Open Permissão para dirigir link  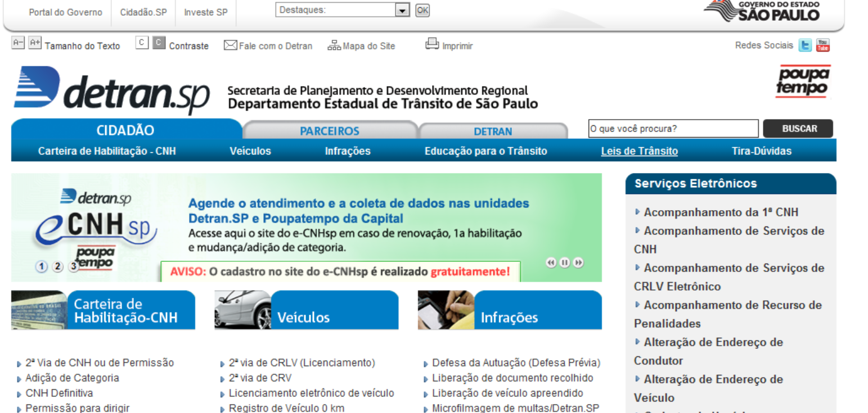click(x=78, y=408)
